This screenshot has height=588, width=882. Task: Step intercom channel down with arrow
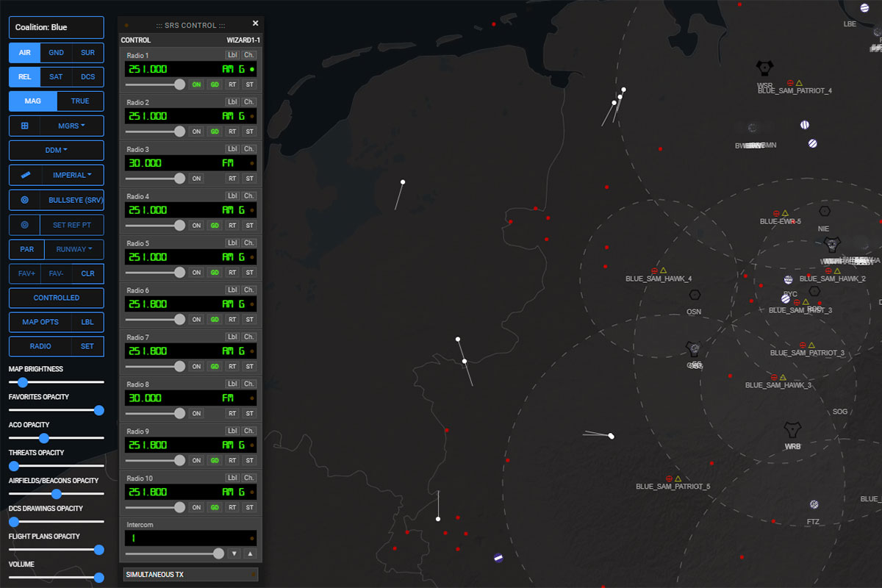(234, 553)
